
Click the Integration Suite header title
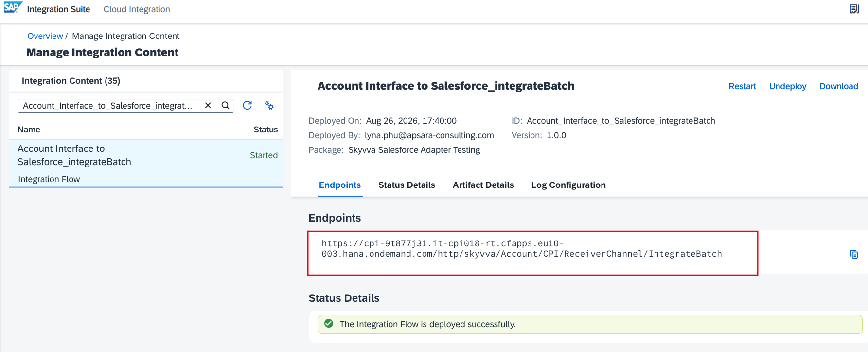[58, 9]
